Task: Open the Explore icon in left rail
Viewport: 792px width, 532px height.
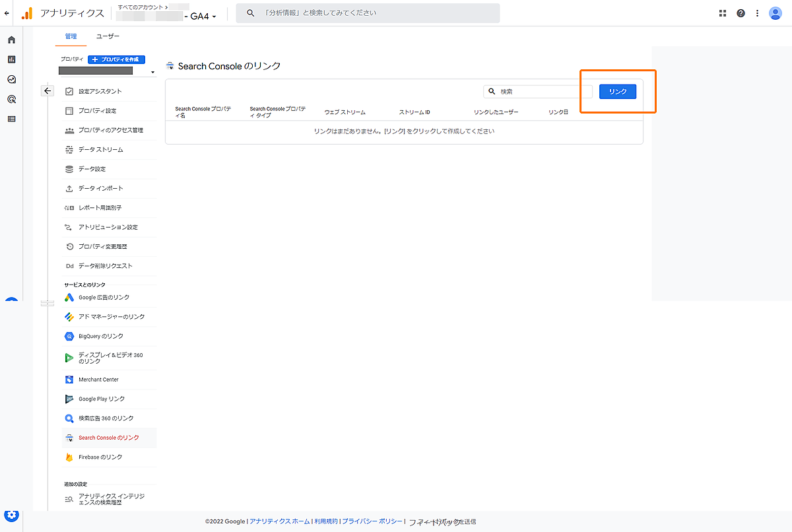Action: click(x=11, y=79)
